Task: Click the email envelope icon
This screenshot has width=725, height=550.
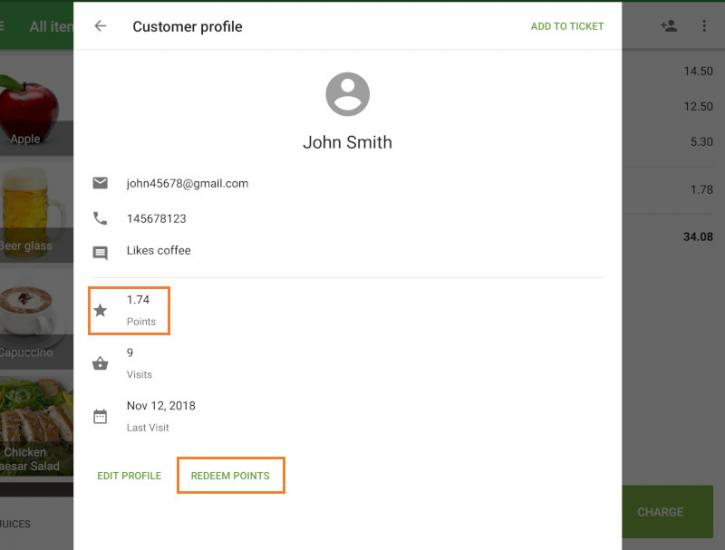Action: [x=100, y=183]
